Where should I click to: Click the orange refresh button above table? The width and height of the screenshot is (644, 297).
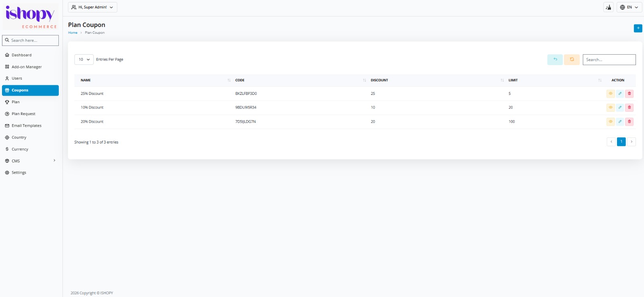(572, 59)
